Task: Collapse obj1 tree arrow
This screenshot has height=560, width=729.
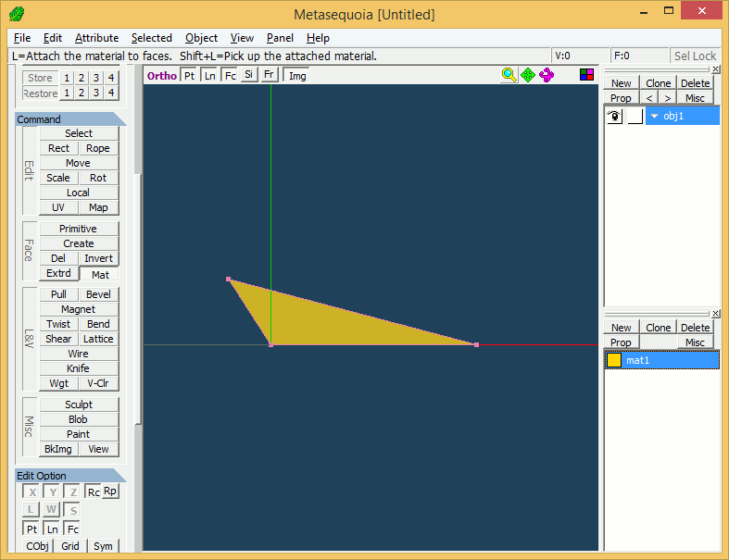Action: point(654,116)
